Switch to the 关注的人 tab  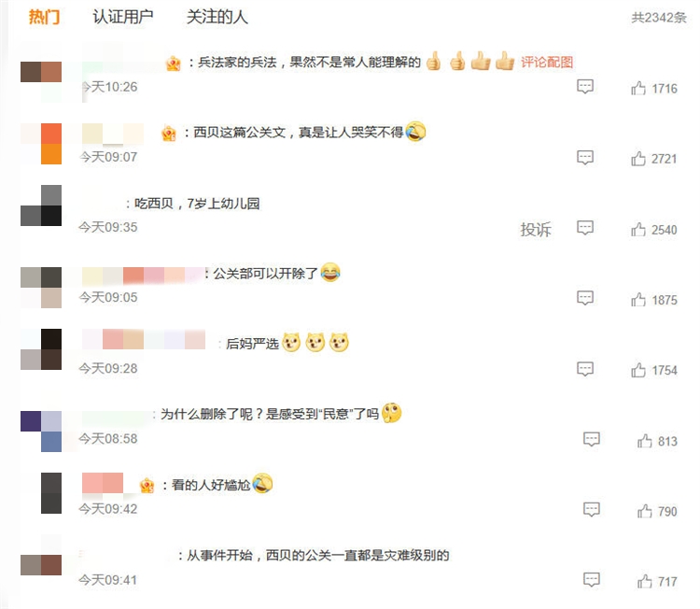pyautogui.click(x=217, y=17)
